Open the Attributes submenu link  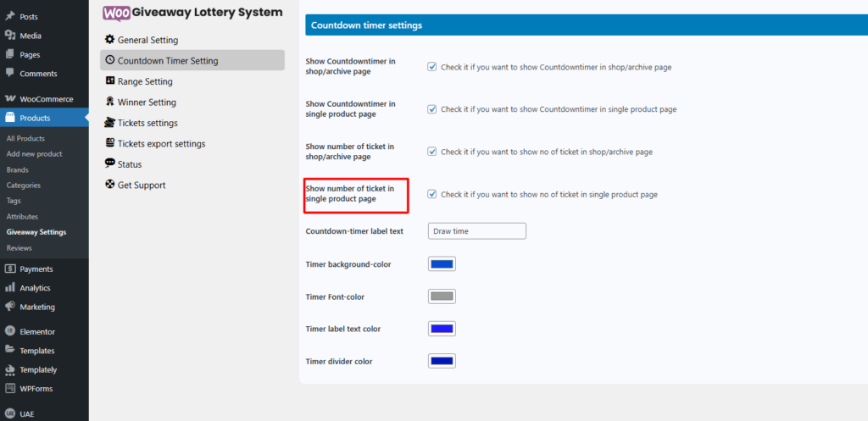(22, 216)
